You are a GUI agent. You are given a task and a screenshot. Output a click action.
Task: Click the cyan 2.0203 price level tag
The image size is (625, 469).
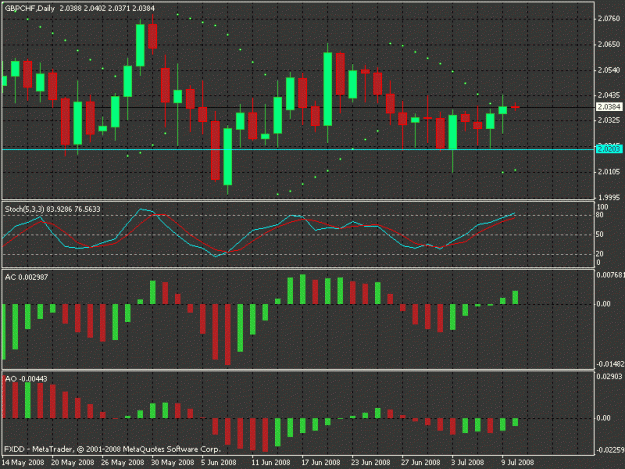(609, 149)
